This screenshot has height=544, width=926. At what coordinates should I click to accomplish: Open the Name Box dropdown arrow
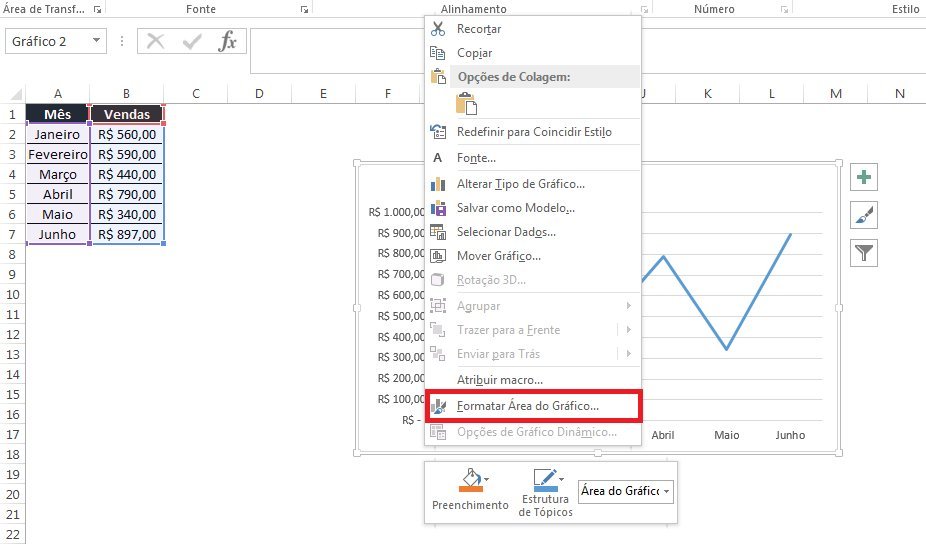(96, 41)
